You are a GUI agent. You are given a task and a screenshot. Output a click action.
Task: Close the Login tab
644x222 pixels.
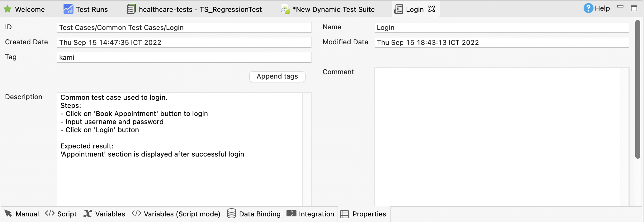click(432, 9)
